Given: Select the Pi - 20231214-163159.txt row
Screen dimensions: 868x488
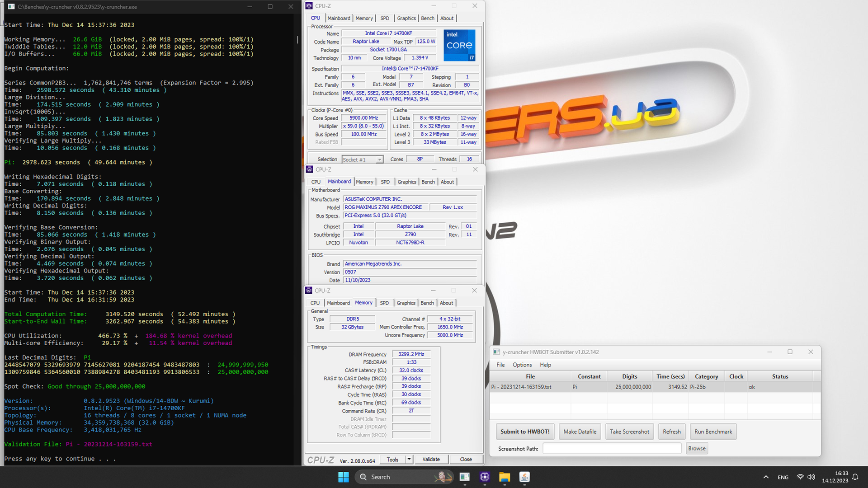Looking at the screenshot, I should (655, 387).
